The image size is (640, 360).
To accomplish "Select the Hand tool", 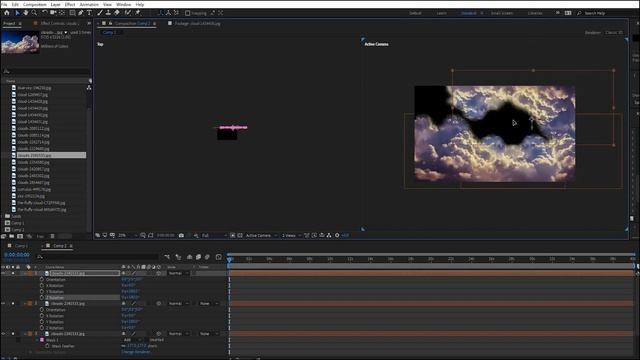I will pyautogui.click(x=26, y=13).
